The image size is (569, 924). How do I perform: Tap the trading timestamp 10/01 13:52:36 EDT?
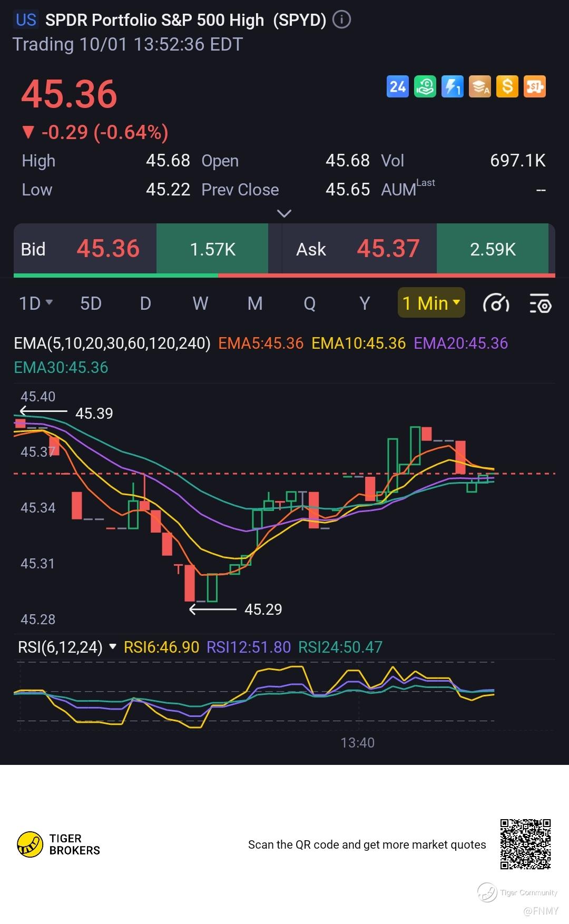(161, 44)
